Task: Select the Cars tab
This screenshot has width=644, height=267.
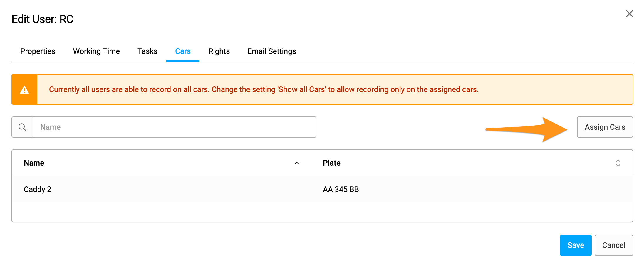Action: click(x=183, y=51)
